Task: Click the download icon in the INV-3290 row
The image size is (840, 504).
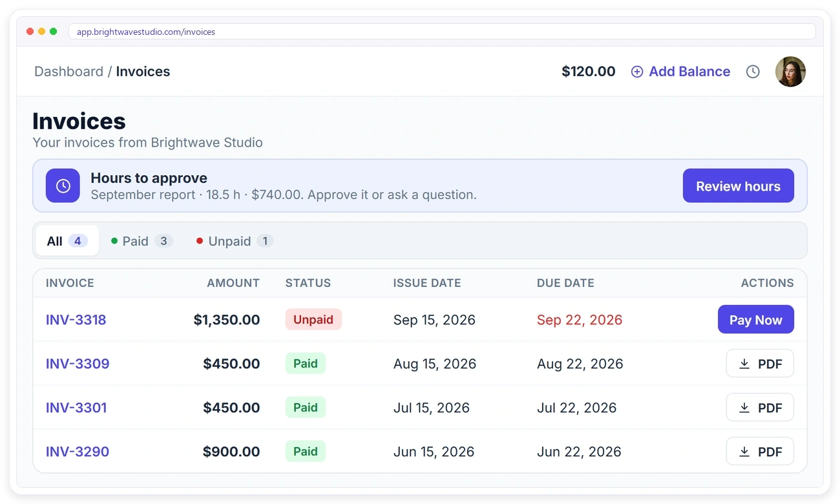Action: pos(744,452)
